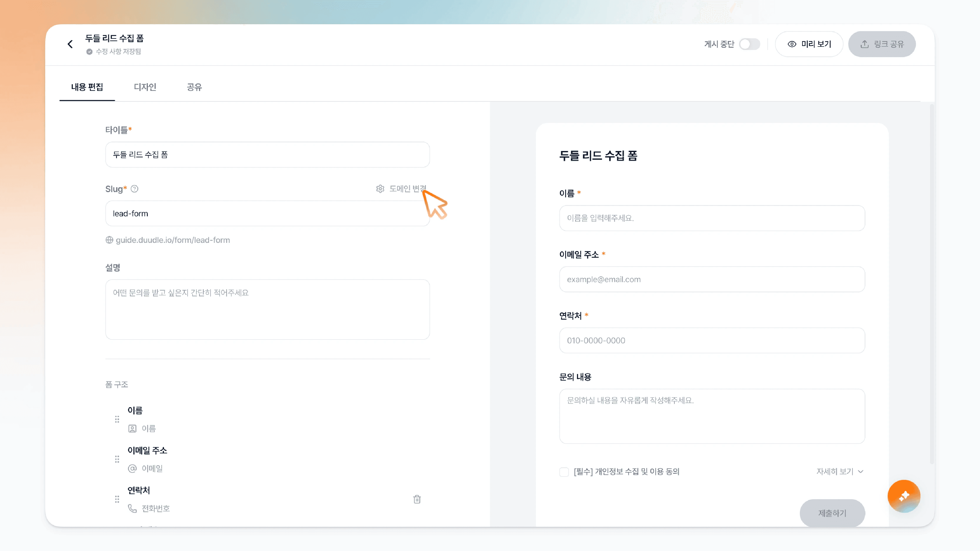Click the saved checkmark status icon
Screen dimensions: 980x551
pos(89,52)
